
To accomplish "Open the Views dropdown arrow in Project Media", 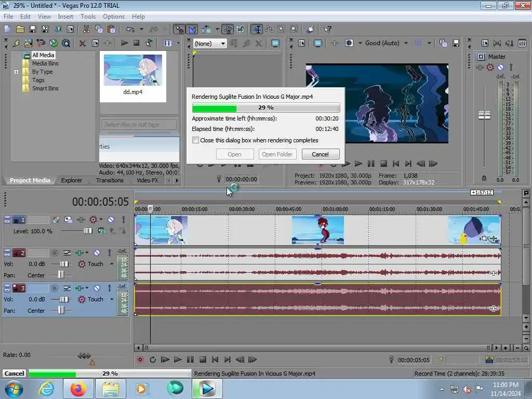I will tap(178, 43).
